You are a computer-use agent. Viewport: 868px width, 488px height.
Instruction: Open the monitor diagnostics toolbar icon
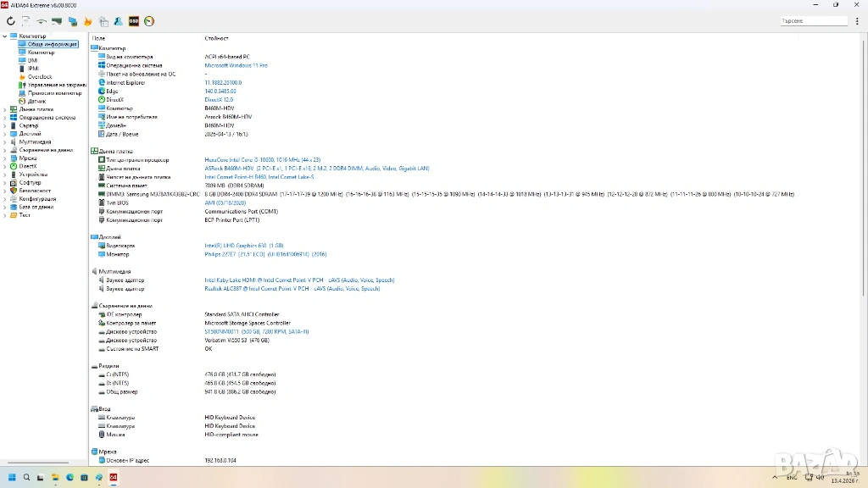73,21
